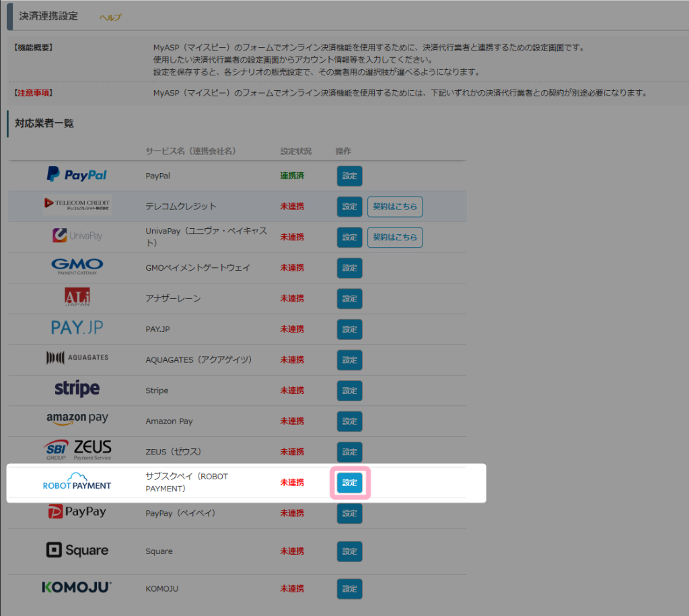
Task: Click 設定 for GMOペイメントゲートウェイ
Action: [349, 268]
